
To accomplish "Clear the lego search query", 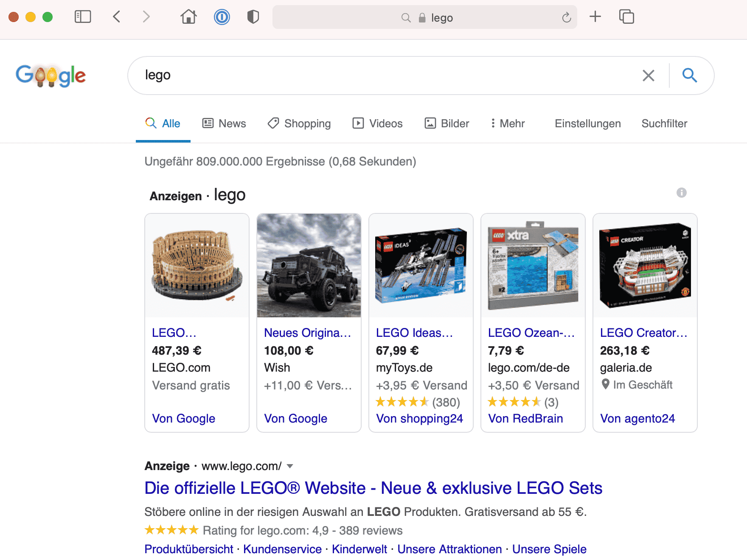I will [649, 76].
